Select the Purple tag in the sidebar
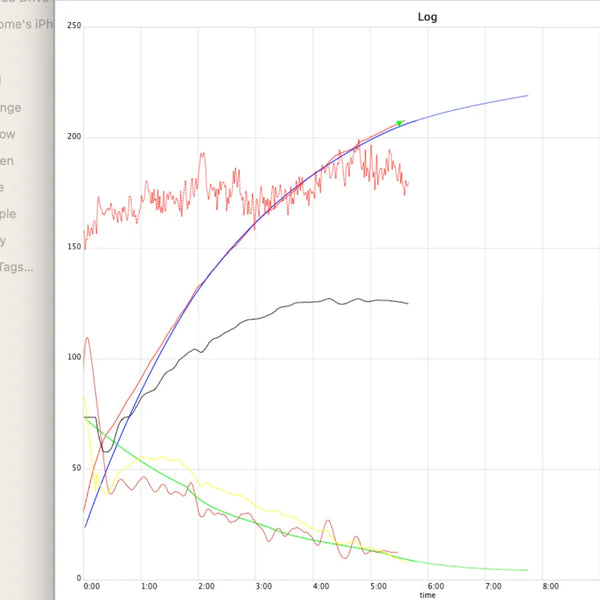Image resolution: width=600 pixels, height=600 pixels. pyautogui.click(x=12, y=213)
